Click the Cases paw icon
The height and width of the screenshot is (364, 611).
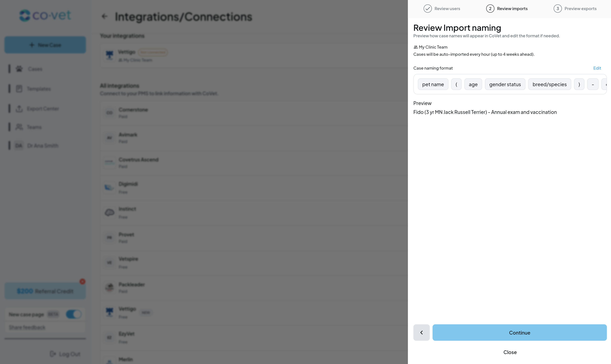19,69
